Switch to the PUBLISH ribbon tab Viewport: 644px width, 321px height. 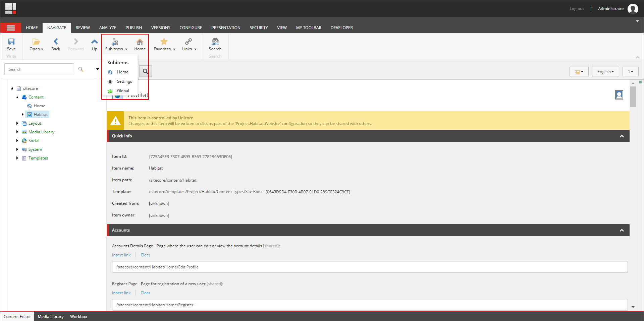point(133,28)
